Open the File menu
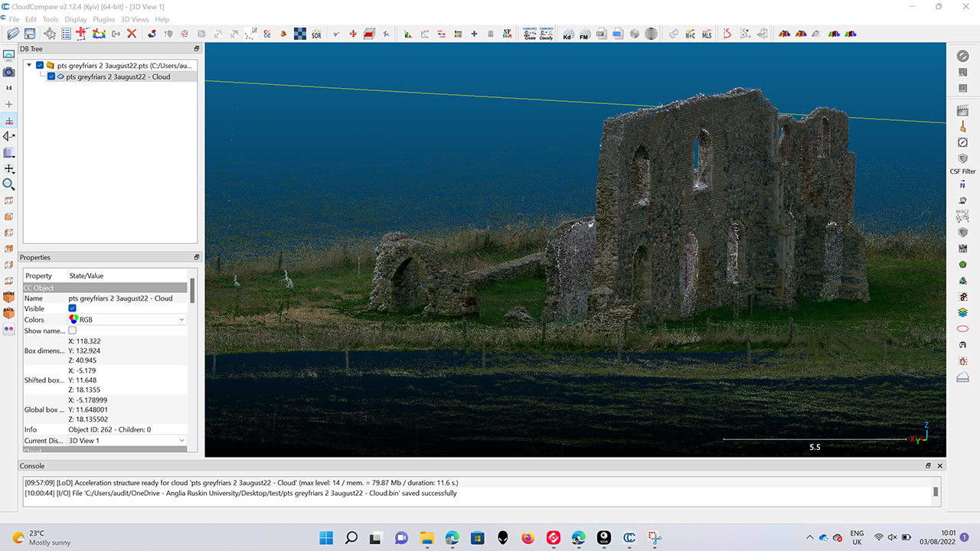Viewport: 980px width, 551px height. (14, 19)
